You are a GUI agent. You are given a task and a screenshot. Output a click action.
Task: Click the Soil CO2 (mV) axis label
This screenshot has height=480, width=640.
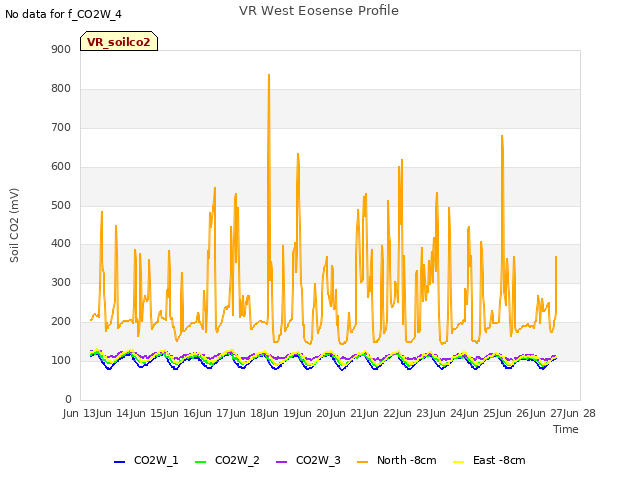point(14,225)
